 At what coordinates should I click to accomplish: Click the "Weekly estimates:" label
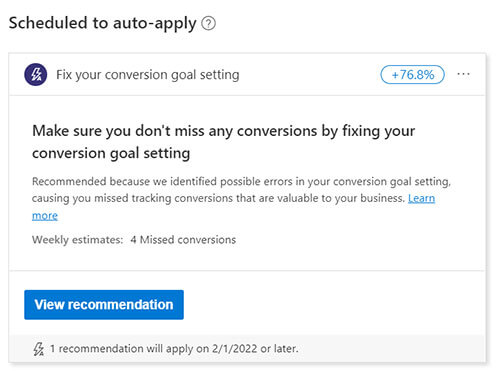78,240
